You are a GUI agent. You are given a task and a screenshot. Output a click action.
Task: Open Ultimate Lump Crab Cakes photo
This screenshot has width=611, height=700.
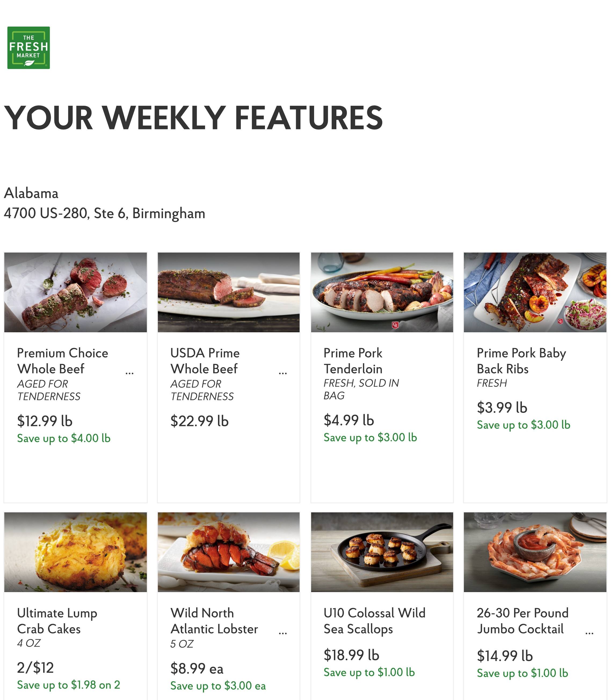point(75,552)
